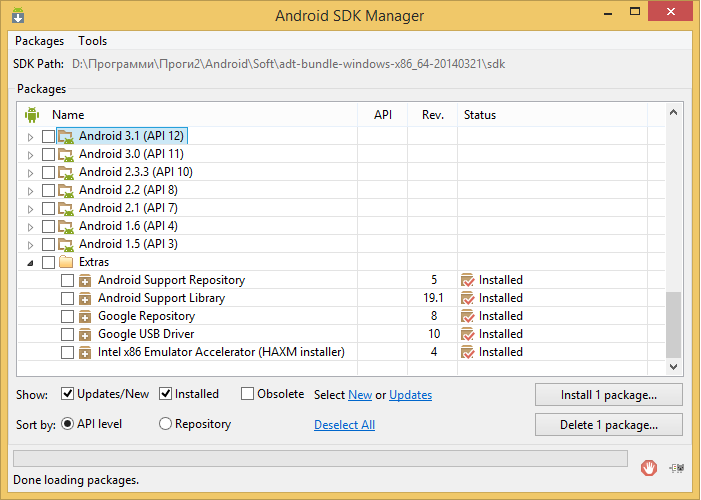Check the Extras group checkbox
Viewport: 701px width, 500px height.
tap(48, 262)
